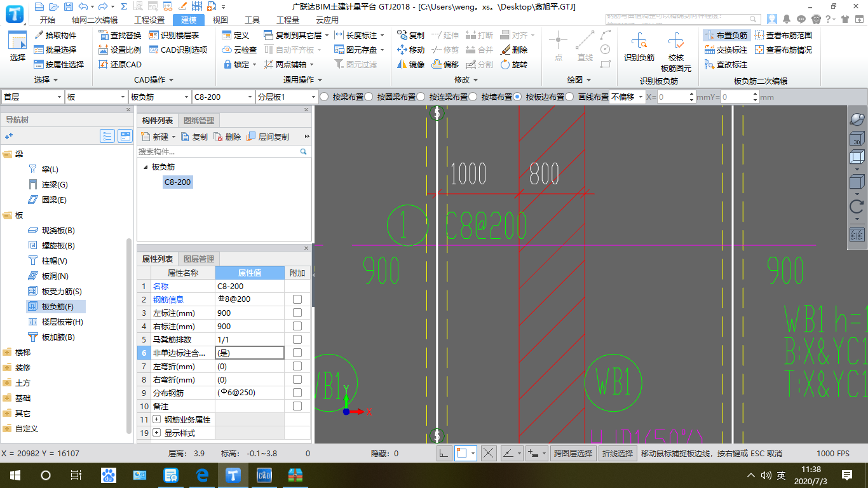Open the 工程设置 ribbon tab
This screenshot has height=488, width=868.
(x=149, y=20)
